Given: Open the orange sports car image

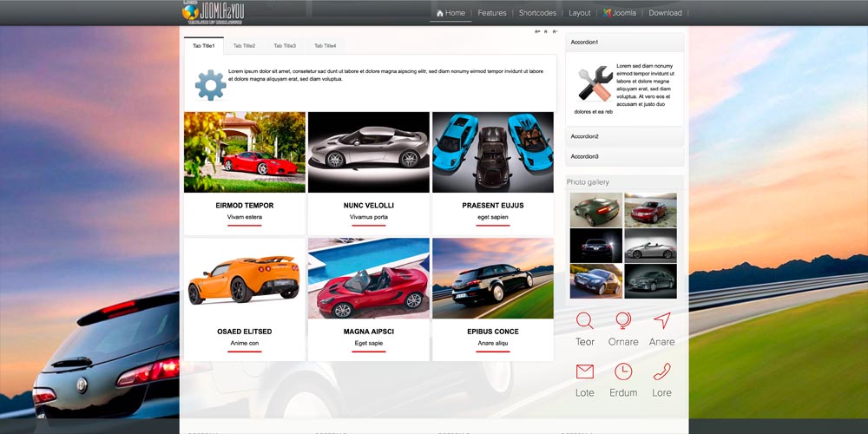Looking at the screenshot, I should tap(244, 278).
